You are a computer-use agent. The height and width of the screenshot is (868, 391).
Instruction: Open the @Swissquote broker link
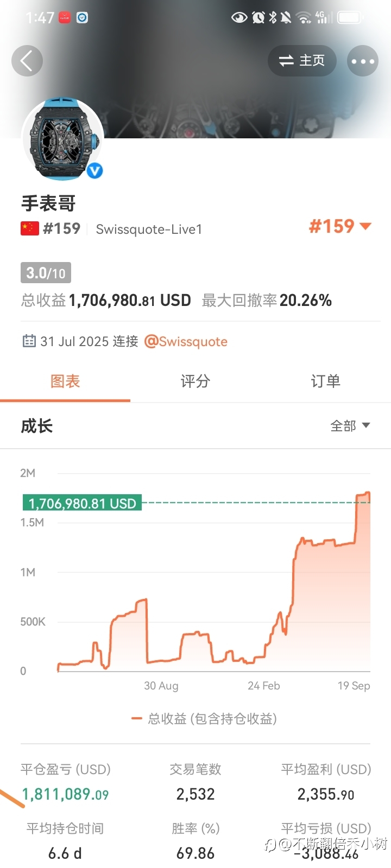coord(186,342)
